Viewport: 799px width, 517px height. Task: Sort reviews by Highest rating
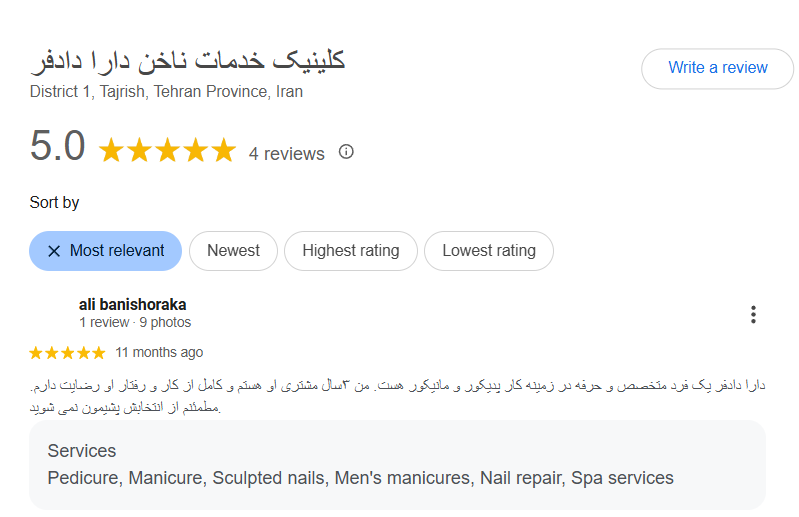coord(351,251)
